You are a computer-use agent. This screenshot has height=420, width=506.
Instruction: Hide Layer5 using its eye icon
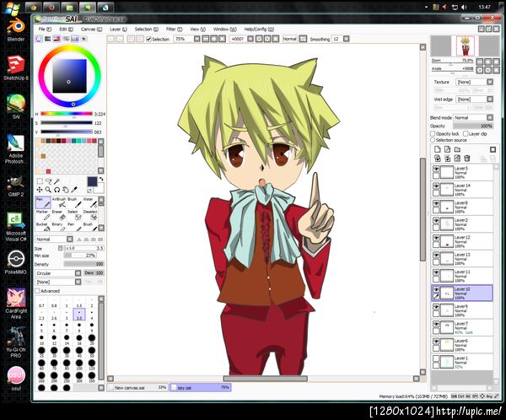[436, 169]
